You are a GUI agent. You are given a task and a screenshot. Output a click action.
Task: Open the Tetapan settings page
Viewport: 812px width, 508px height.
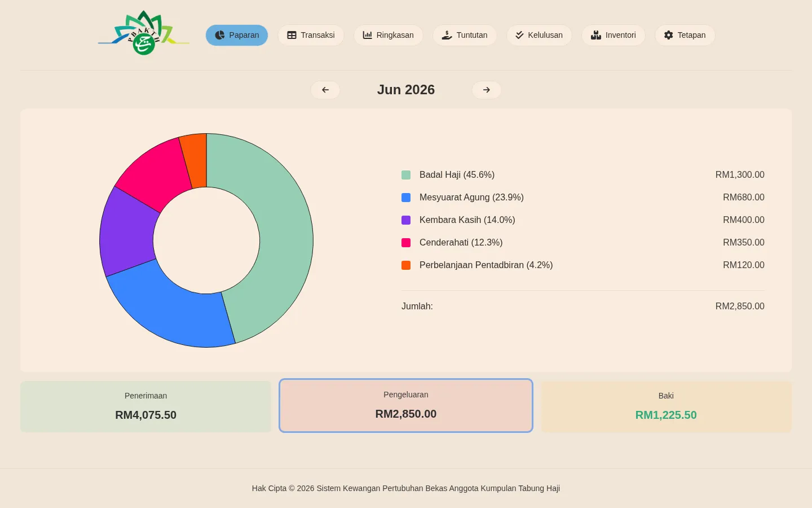coord(685,35)
